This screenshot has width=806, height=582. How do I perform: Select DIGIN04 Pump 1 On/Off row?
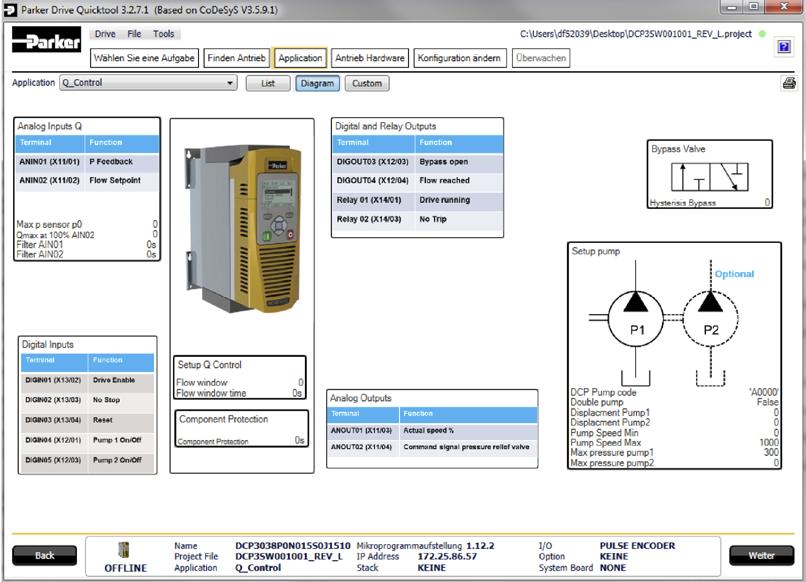(87, 440)
